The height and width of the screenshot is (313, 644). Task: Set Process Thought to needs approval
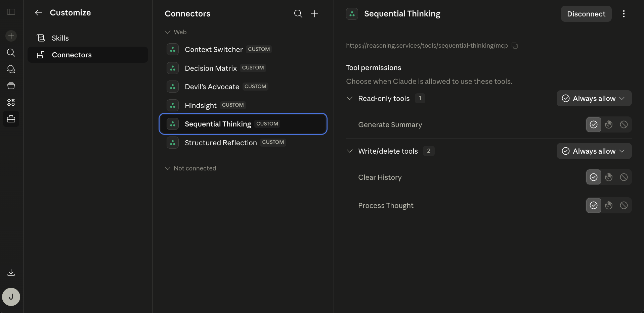coord(609,205)
